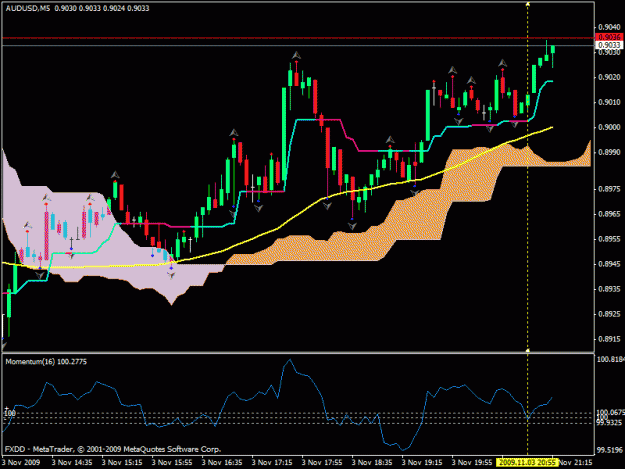Click the 3 Nov 15:55 time label
The height and width of the screenshot is (469, 625).
click(172, 463)
